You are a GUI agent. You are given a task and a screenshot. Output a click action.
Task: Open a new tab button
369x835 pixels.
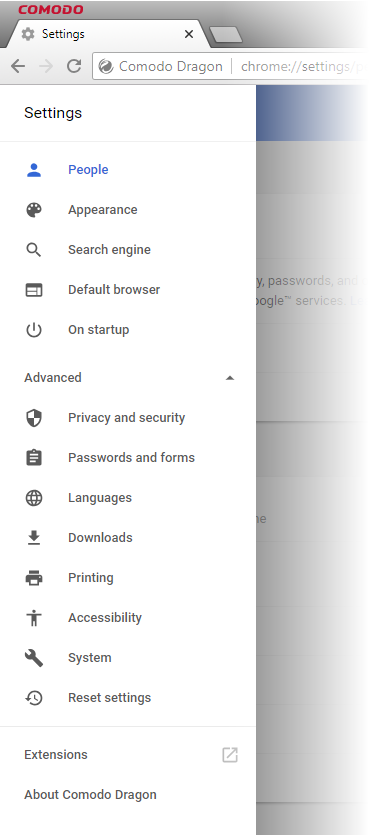point(226,35)
